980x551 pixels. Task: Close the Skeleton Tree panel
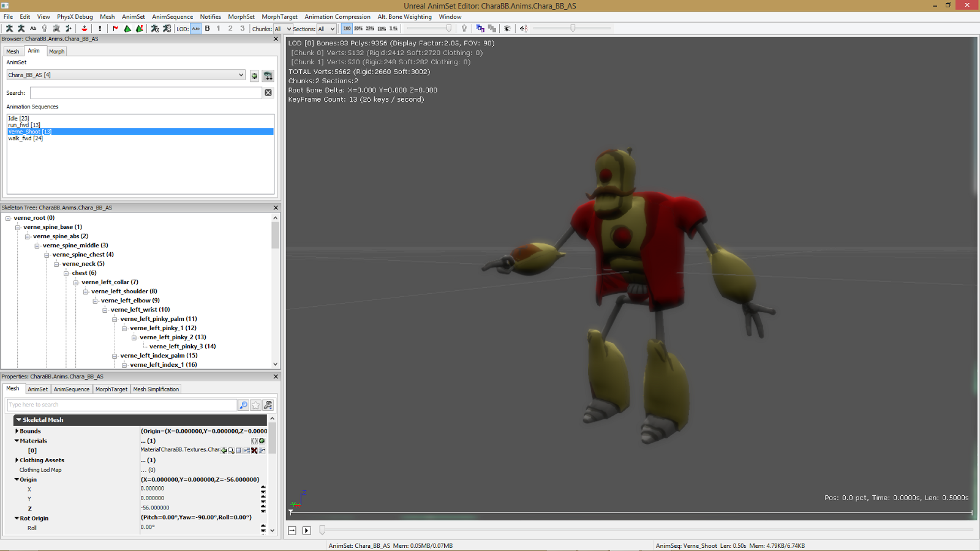(276, 208)
